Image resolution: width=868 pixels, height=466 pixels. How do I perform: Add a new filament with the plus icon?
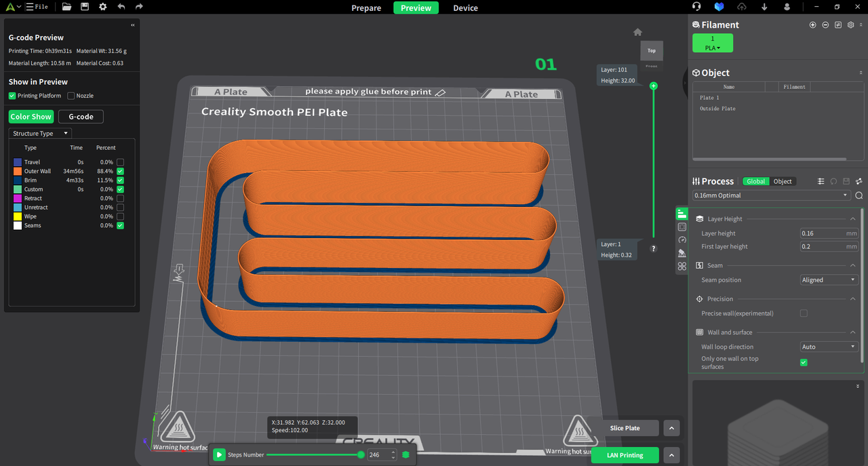(x=812, y=24)
